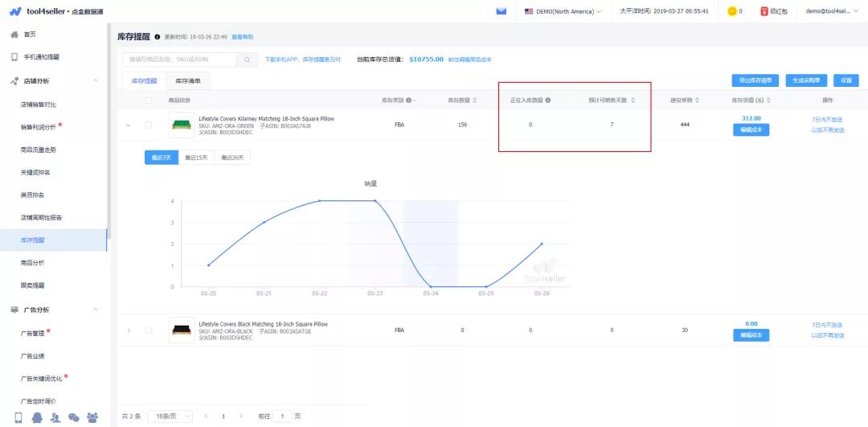Click 编辑成本 button for black pillow
The height and width of the screenshot is (427, 868).
(751, 335)
